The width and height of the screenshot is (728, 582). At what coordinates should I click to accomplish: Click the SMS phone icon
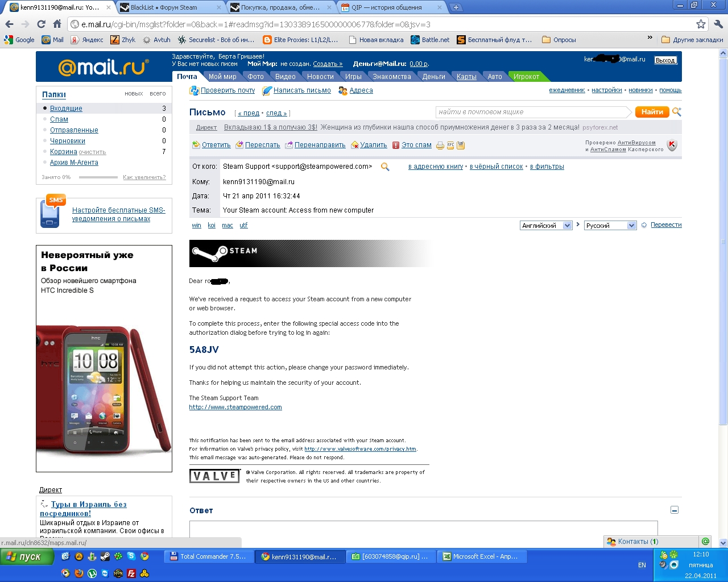point(52,211)
